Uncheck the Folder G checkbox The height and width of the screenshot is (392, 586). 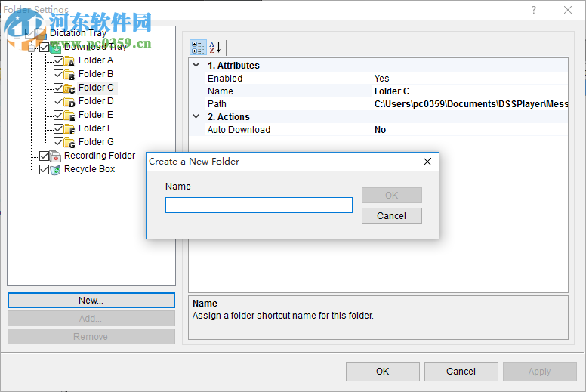(58, 142)
